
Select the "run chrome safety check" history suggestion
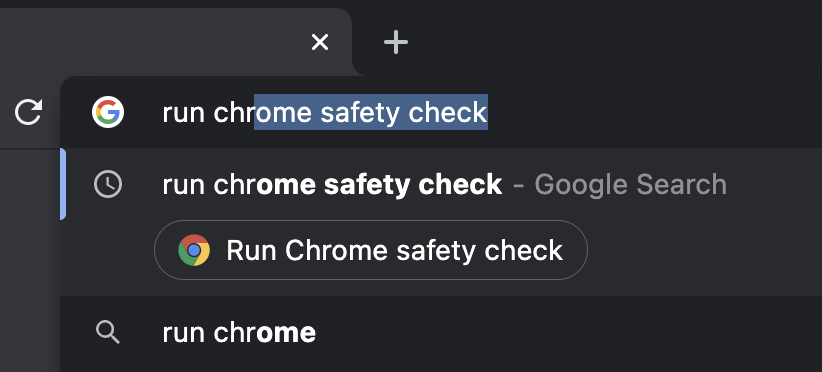[441, 184]
